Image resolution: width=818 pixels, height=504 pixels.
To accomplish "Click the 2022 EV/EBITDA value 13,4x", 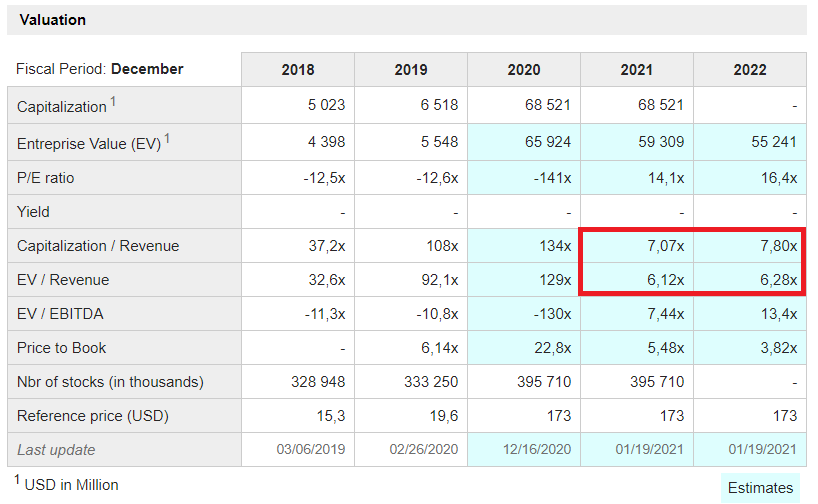I will coord(779,314).
